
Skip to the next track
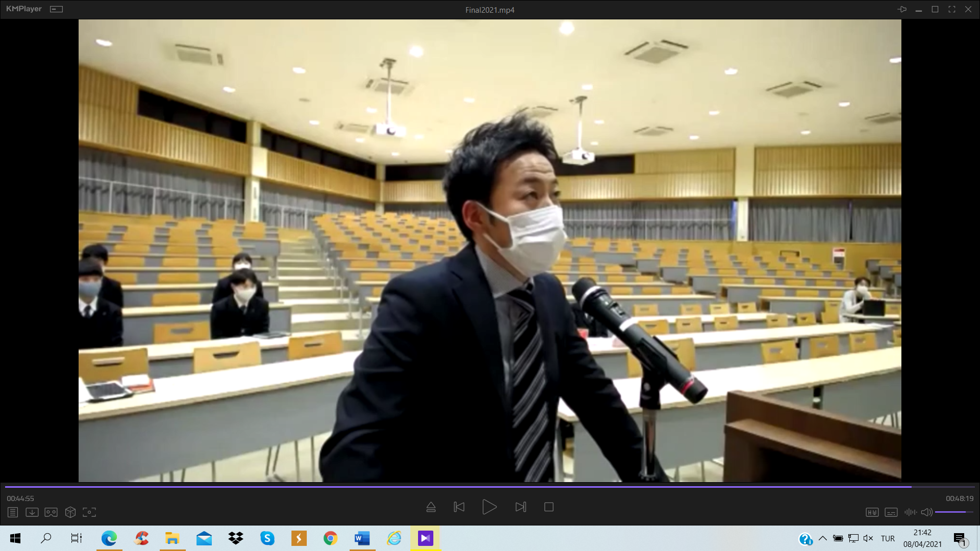[x=521, y=507]
